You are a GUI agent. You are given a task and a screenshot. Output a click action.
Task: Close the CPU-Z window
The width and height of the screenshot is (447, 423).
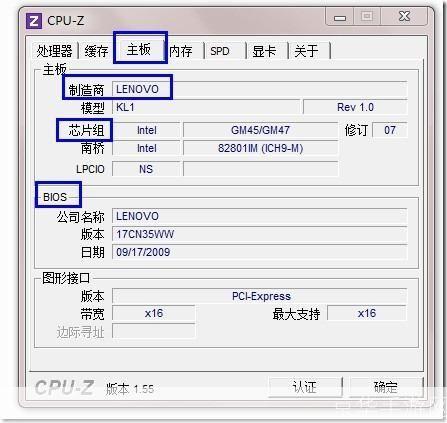(404, 17)
